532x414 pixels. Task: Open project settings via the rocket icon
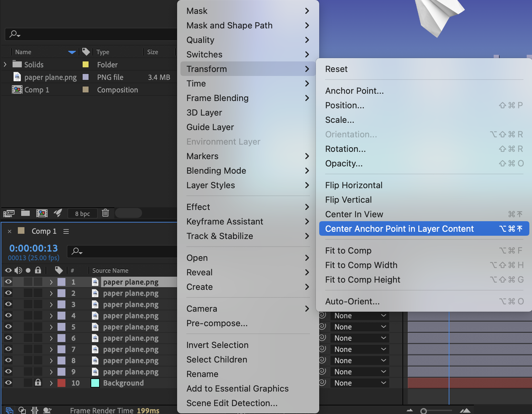(x=58, y=213)
